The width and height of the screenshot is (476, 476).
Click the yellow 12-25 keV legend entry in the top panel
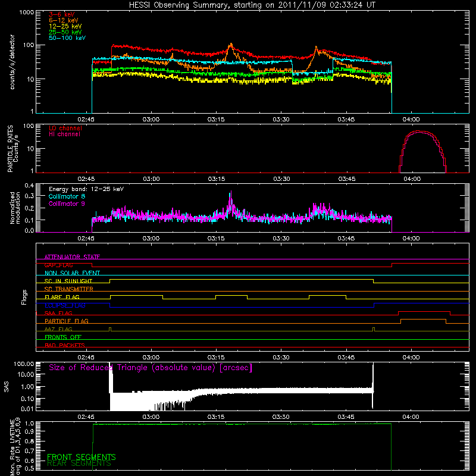65,26
